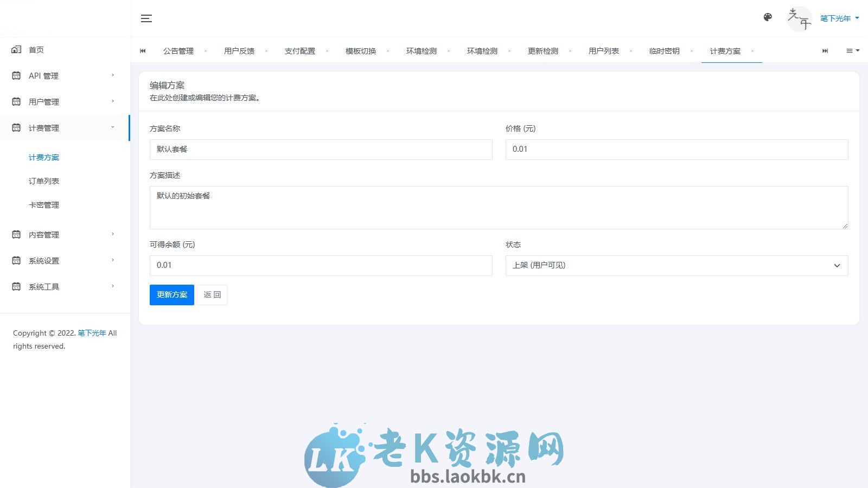
Task: Click the user avatar image in header
Action: 799,18
